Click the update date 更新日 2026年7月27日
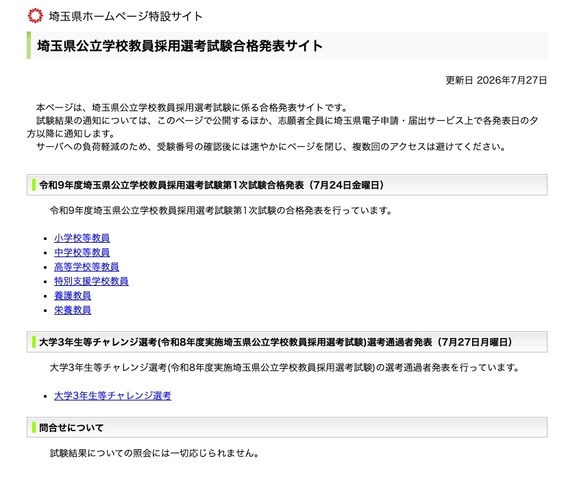The width and height of the screenshot is (577, 480). point(496,80)
